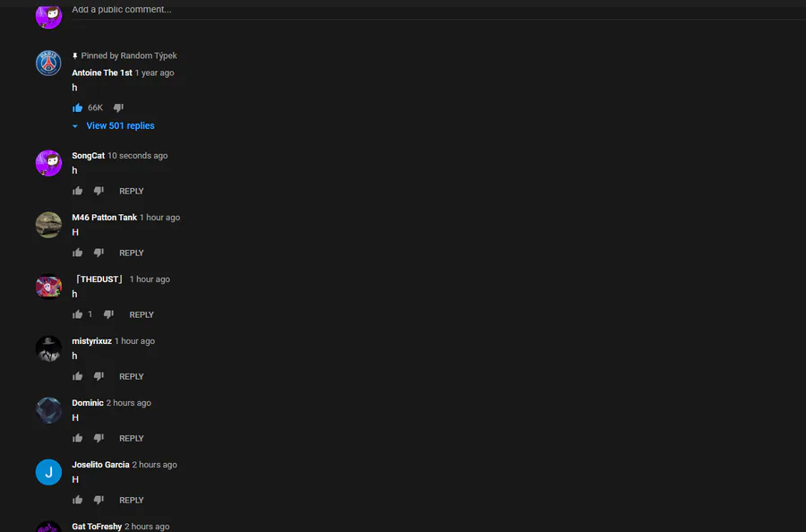Dislike mistyrixuz's comment
The height and width of the screenshot is (532, 806).
[x=99, y=377]
